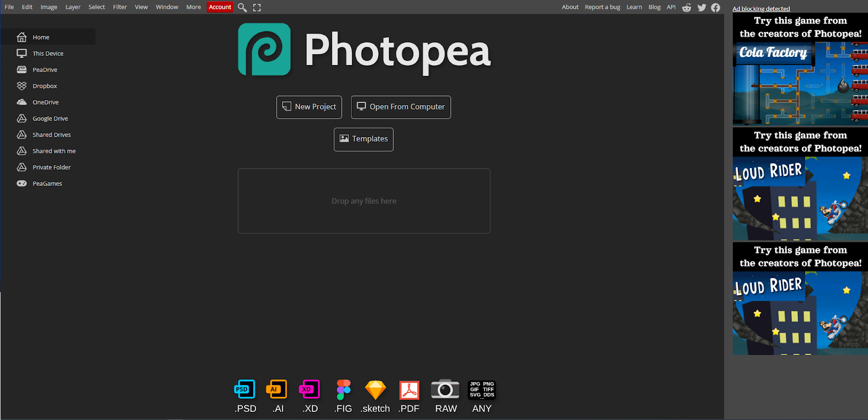Open the Window menu
The width and height of the screenshot is (868, 420).
(167, 7)
